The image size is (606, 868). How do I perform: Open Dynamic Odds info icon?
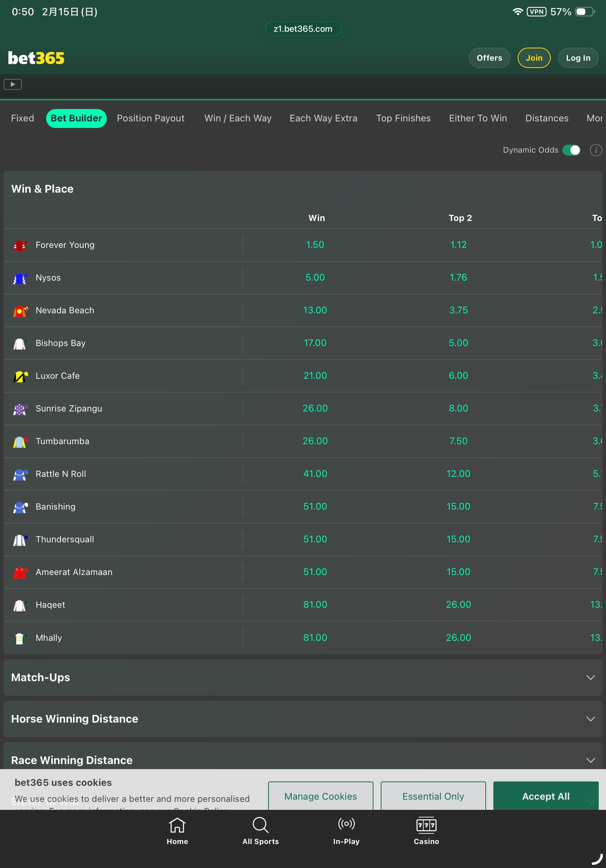coord(596,150)
